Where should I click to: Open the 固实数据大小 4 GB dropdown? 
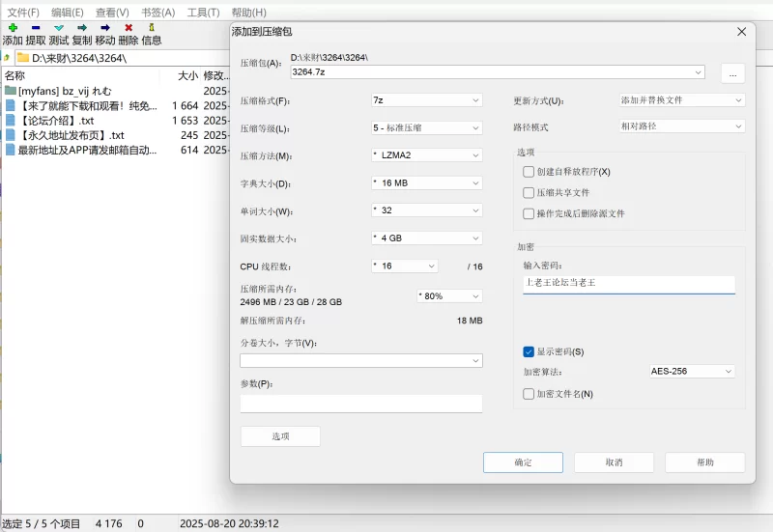click(x=426, y=238)
